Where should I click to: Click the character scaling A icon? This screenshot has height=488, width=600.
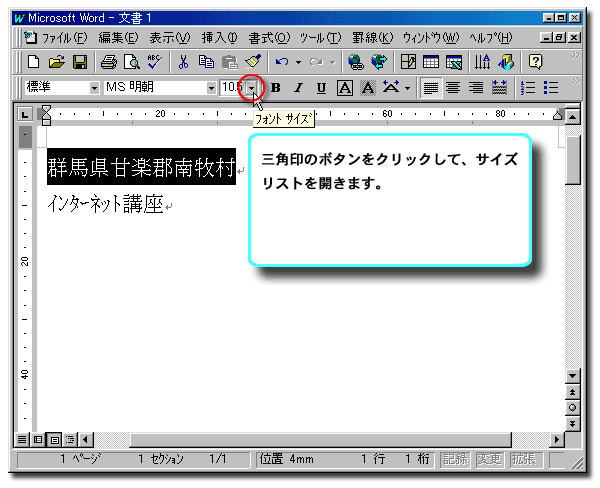coord(391,88)
